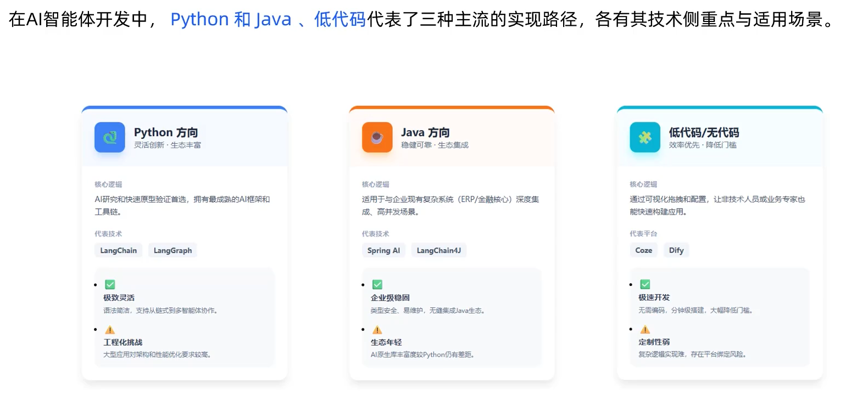Click the Java coffee cup icon
Image resolution: width=868 pixels, height=405 pixels.
(377, 137)
